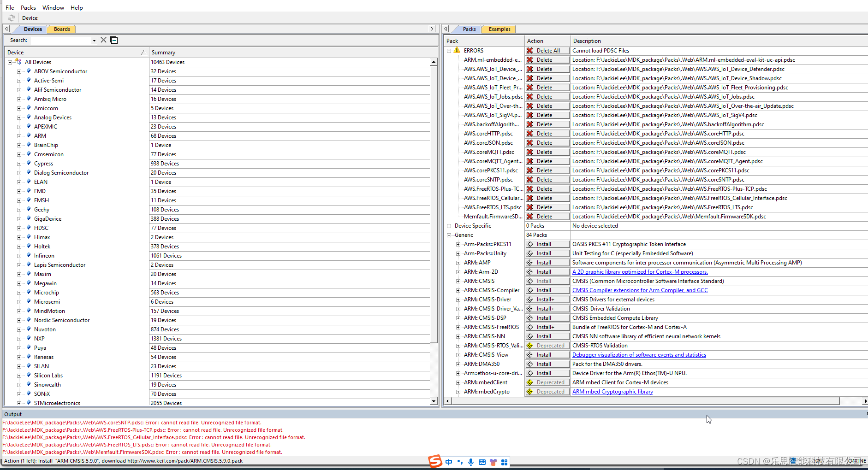This screenshot has width=868, height=470.
Task: Collapse the Generic packs group
Action: (x=449, y=235)
